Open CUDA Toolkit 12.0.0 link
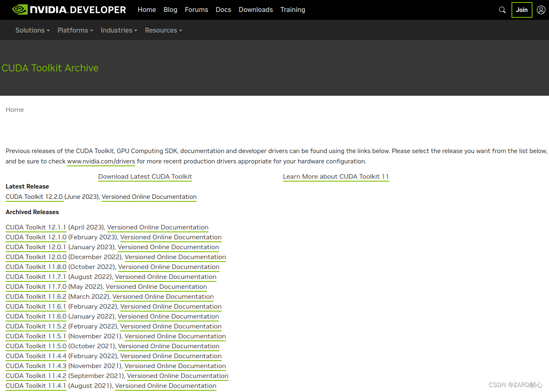Screen dimensions: 549x392 [x=36, y=257]
